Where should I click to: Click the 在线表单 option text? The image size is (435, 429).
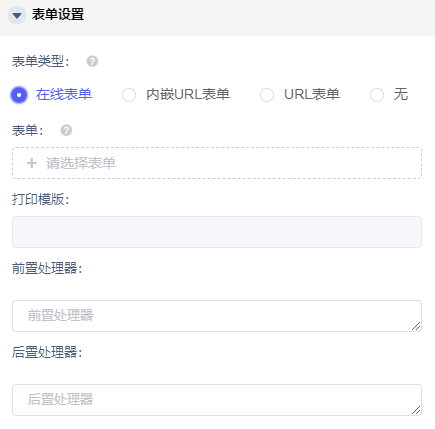64,94
